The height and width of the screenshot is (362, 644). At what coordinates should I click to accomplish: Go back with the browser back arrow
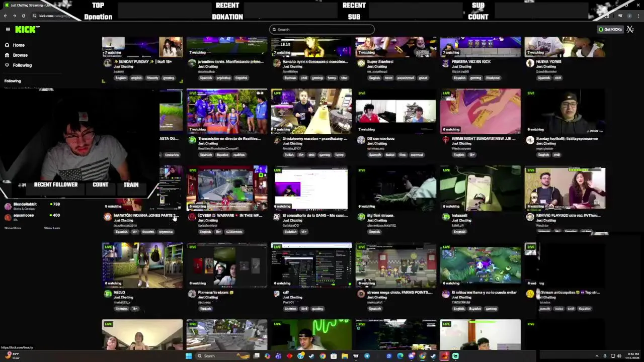5,16
